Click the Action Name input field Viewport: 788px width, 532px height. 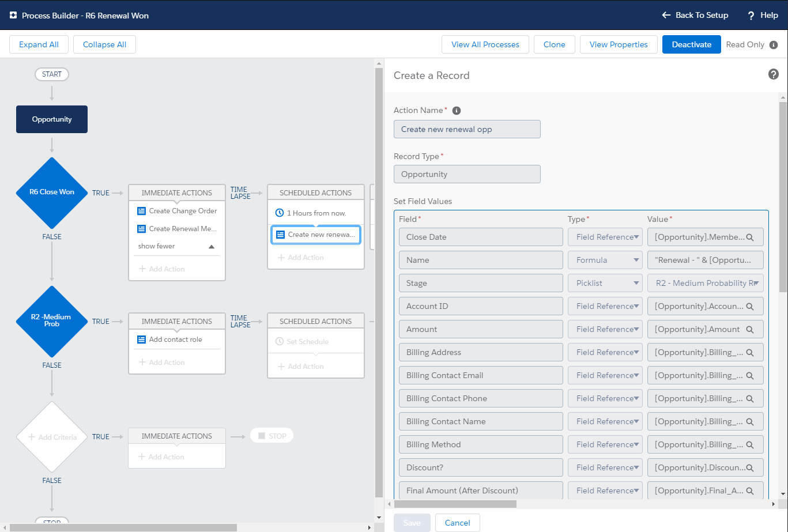[467, 129]
